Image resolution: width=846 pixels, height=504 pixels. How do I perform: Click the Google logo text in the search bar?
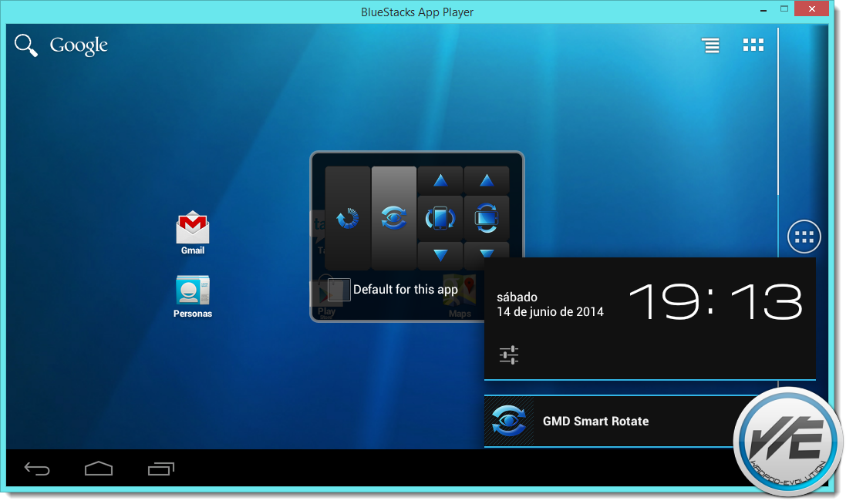(79, 45)
